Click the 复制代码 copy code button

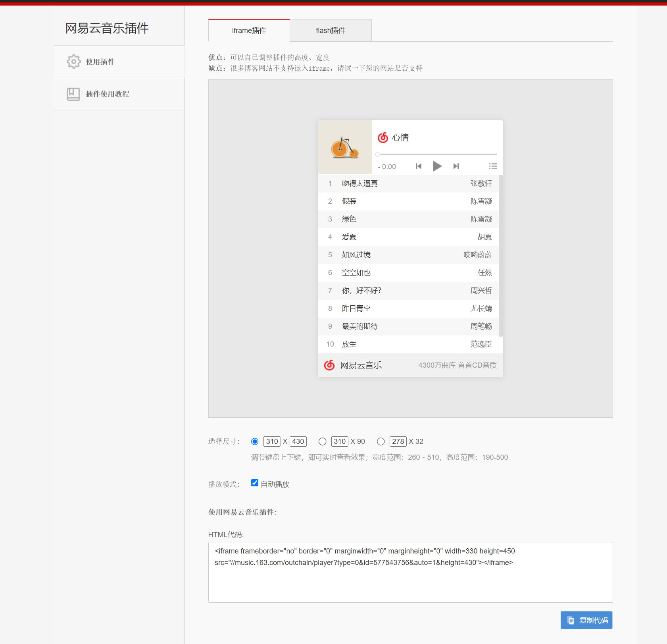[x=586, y=620]
